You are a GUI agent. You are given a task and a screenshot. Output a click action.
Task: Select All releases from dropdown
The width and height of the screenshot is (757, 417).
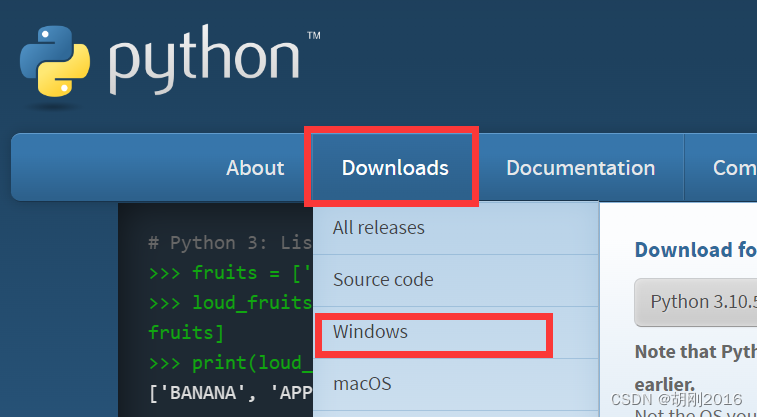(456, 228)
